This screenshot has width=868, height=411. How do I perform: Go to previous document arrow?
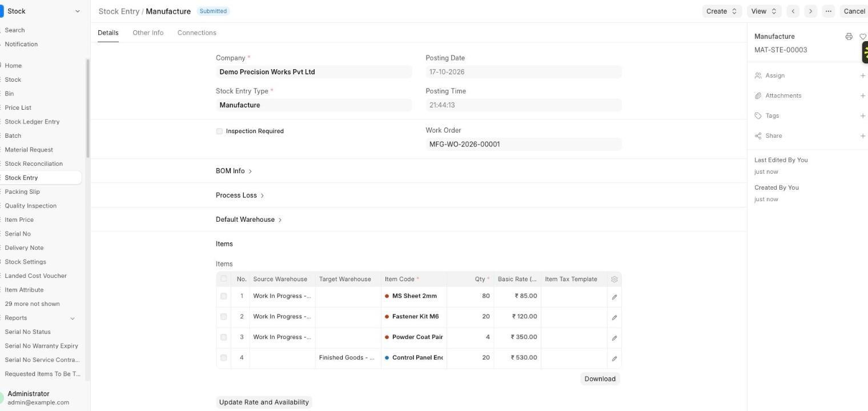point(793,11)
